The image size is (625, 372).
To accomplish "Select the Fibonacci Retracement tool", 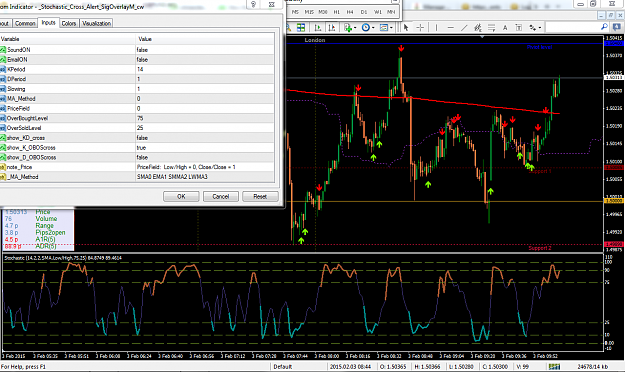I will (x=491, y=28).
